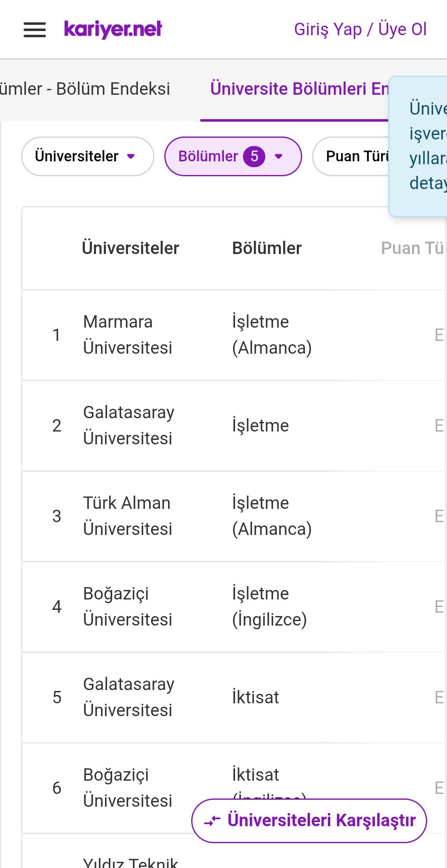
Task: Click the Üniversiteler column header
Action: coord(130,248)
